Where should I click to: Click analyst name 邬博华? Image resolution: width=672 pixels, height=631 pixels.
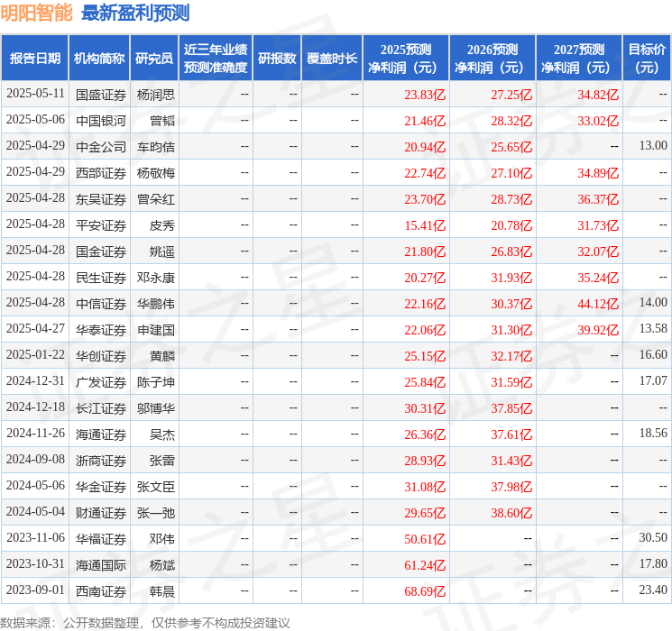pyautogui.click(x=155, y=408)
